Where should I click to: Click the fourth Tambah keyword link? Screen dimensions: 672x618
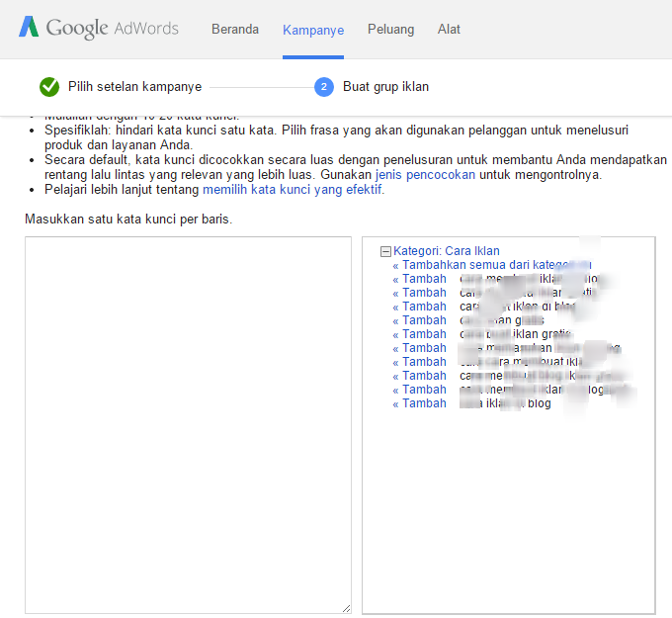tap(420, 320)
